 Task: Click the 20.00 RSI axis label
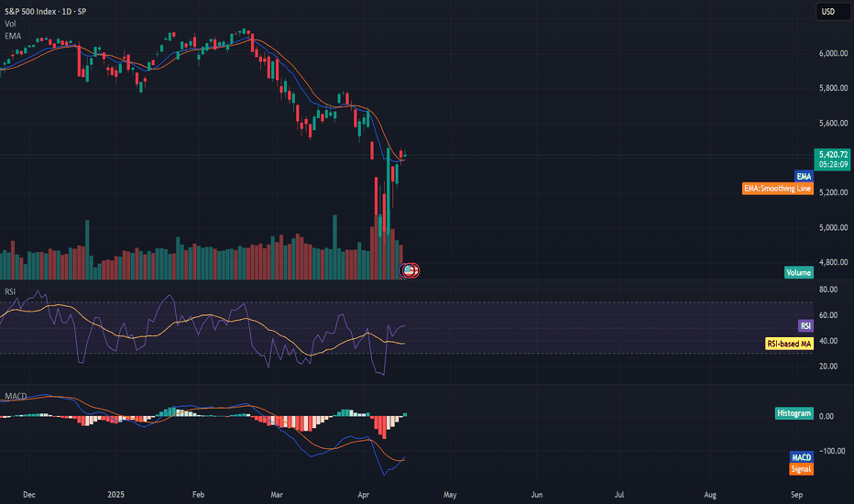(827, 367)
